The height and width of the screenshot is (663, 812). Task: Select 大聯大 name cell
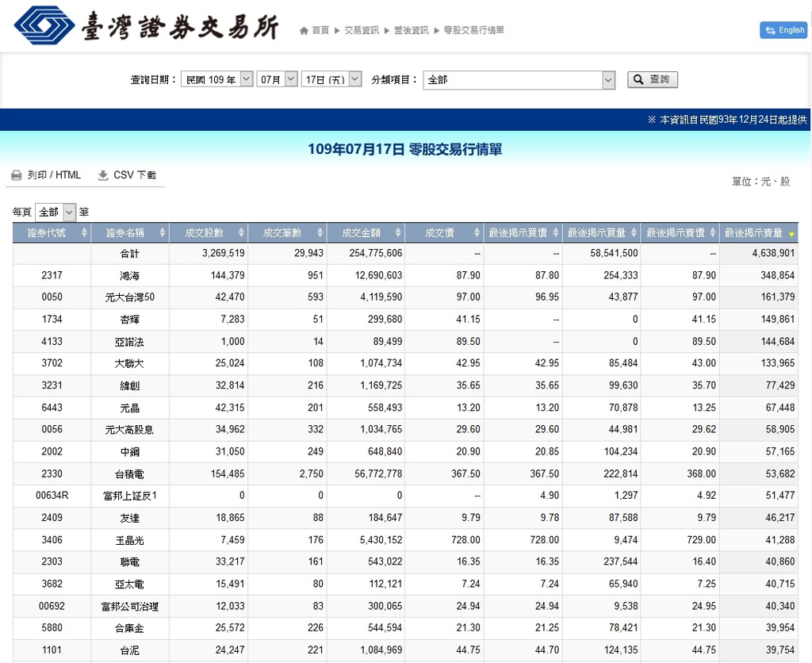[130, 363]
